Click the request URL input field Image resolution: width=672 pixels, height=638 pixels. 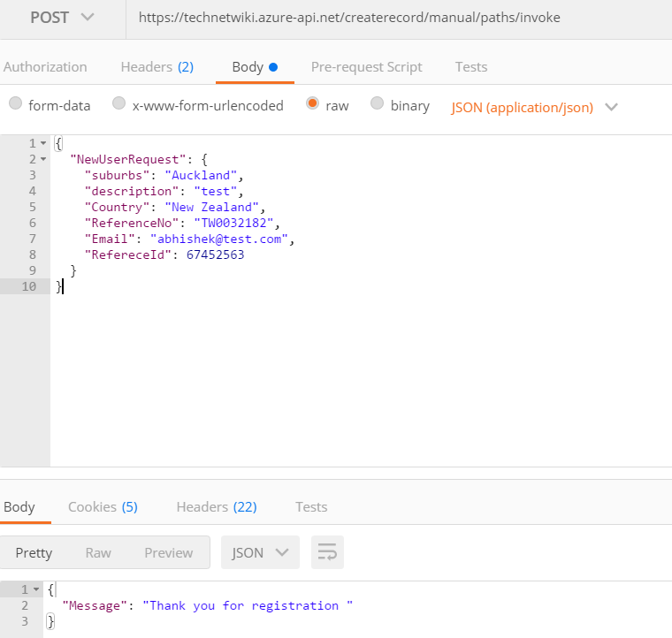tap(399, 18)
